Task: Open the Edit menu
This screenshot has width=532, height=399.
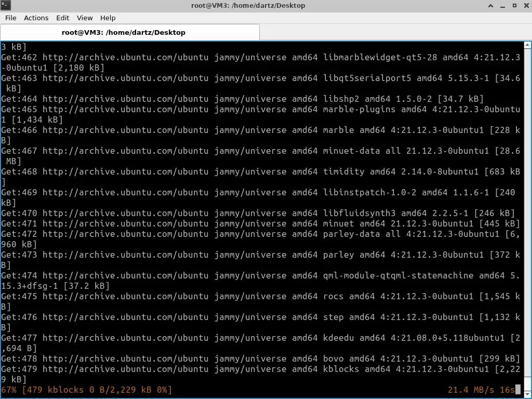Action: pos(62,18)
